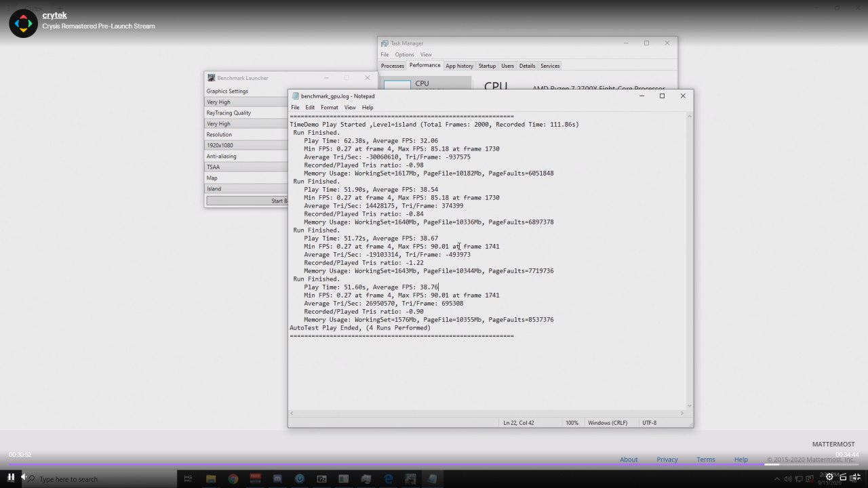Open Notepad's Format menu
This screenshot has width=868, height=488.
[330, 107]
